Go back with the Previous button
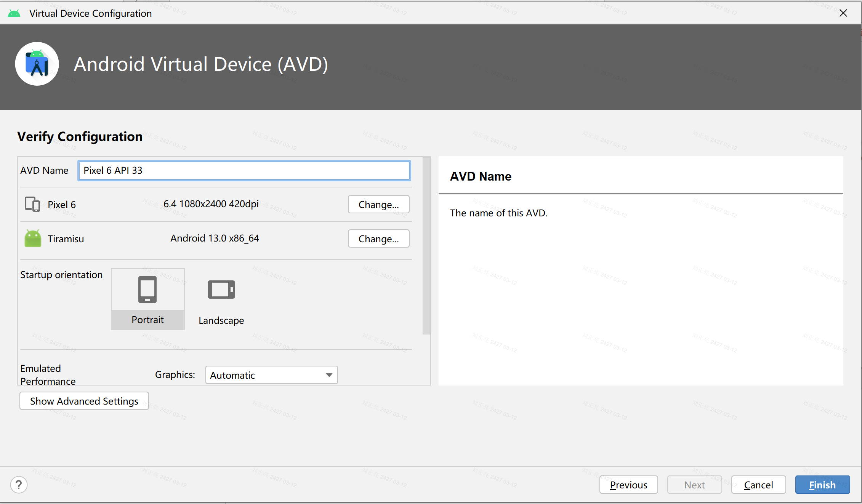Screen dimensions: 862x504 coord(628,485)
